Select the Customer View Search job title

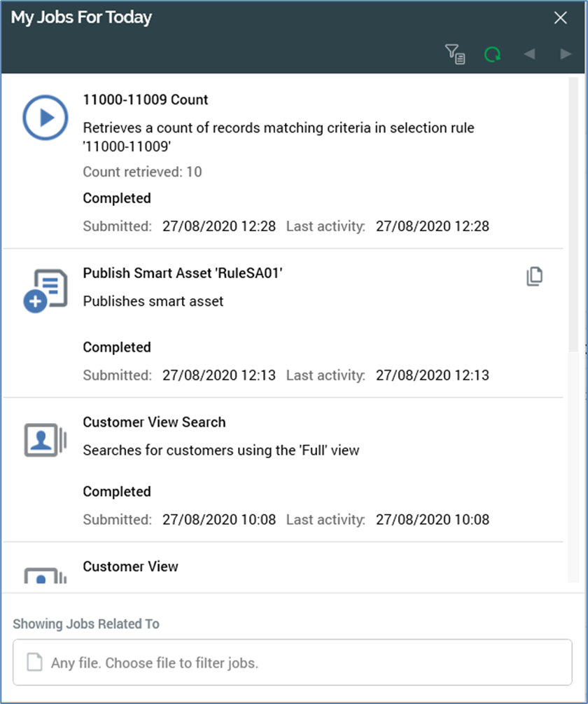154,422
